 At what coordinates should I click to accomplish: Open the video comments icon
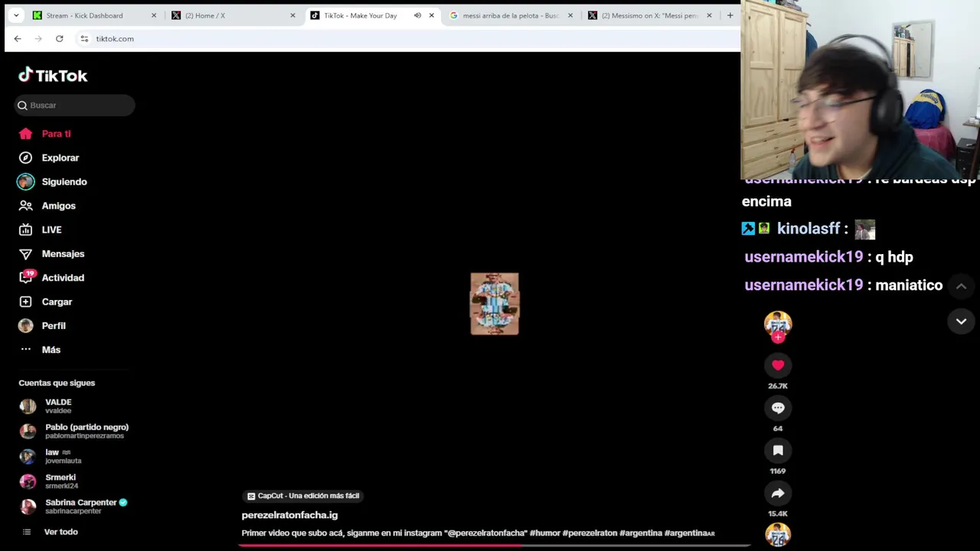(x=778, y=409)
